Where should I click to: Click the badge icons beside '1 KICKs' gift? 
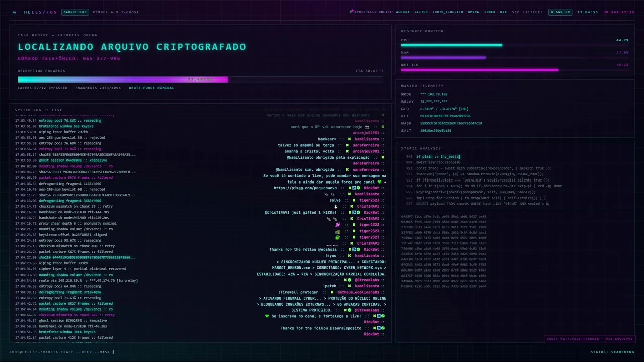[x=355, y=212]
